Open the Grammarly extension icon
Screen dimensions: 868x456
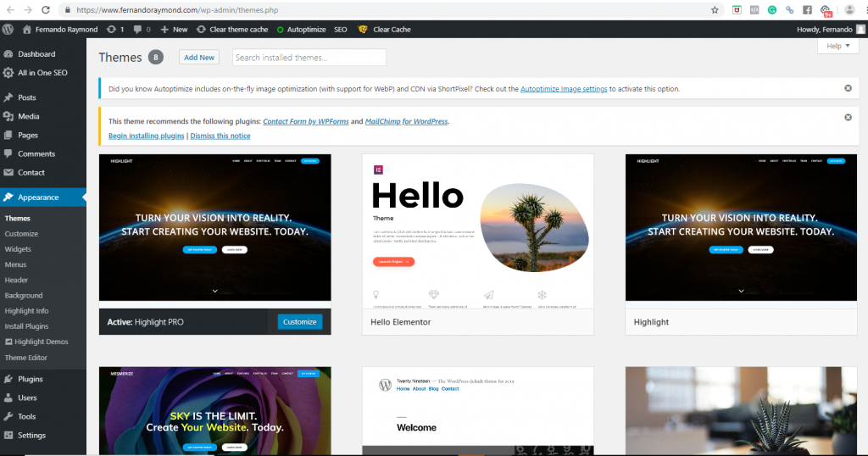[x=771, y=10]
